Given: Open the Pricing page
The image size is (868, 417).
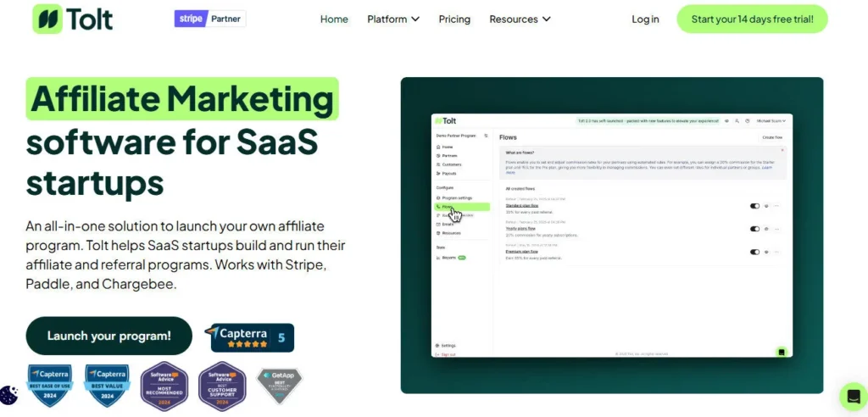Looking at the screenshot, I should (454, 19).
